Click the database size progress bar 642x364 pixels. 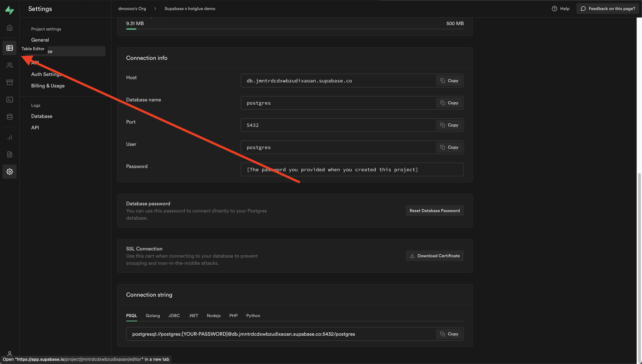coord(295,29)
